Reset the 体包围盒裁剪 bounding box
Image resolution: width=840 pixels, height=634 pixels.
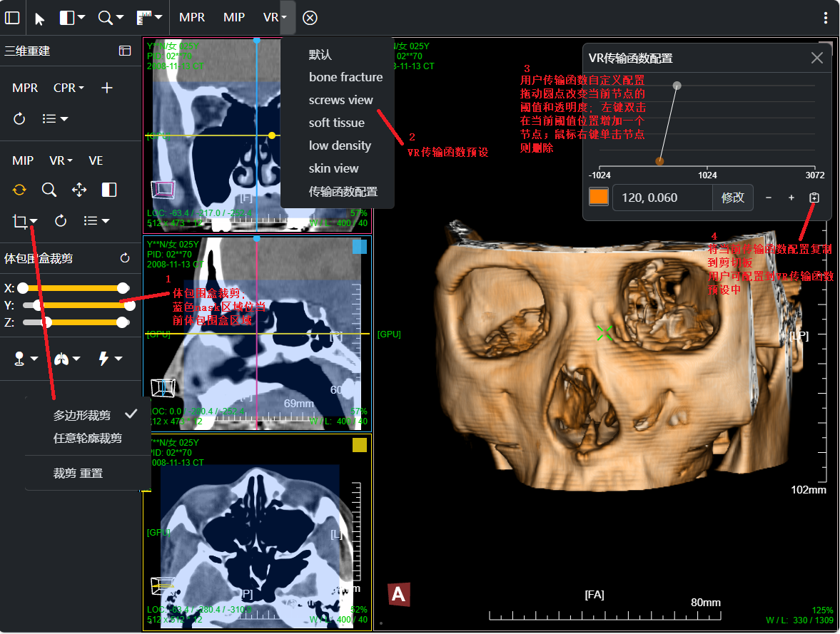(x=125, y=258)
